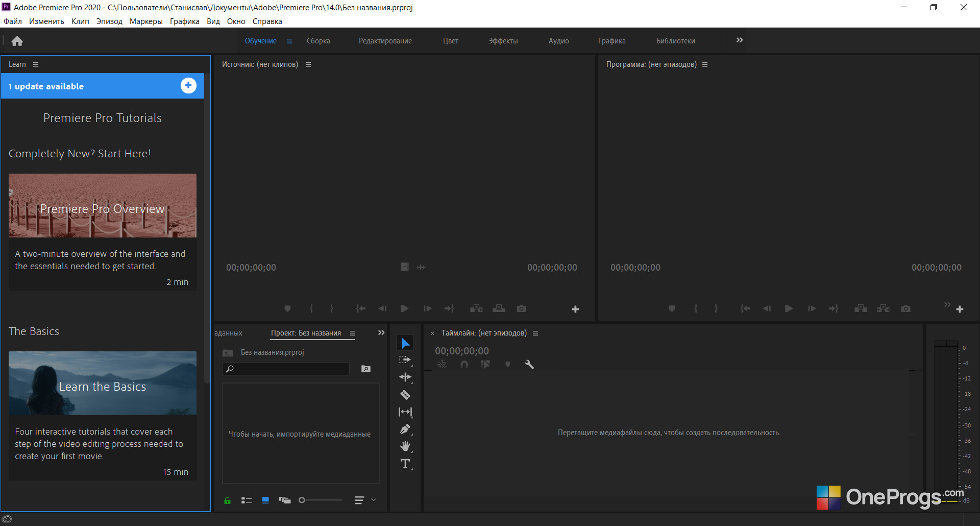Screen dimensions: 980x526
Task: Go to Out point in Program monitor
Action: tap(834, 308)
